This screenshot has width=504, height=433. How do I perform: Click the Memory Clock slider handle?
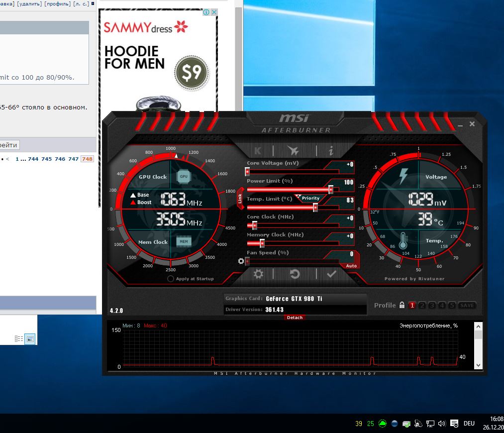[x=262, y=244]
